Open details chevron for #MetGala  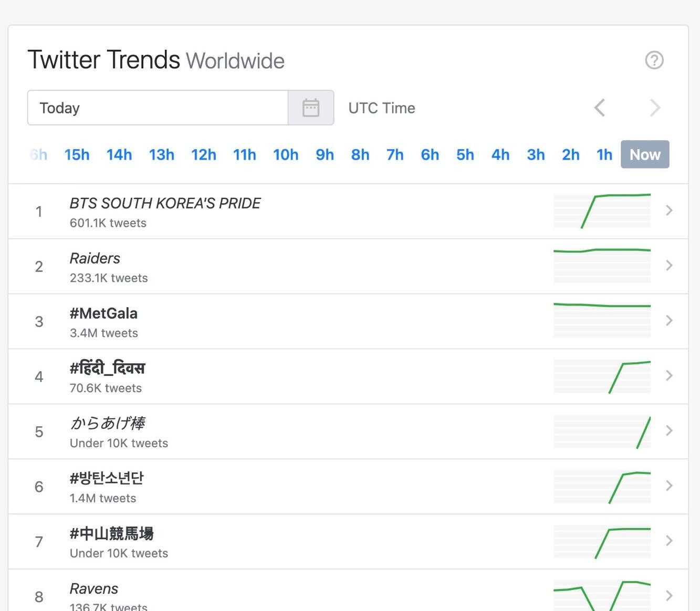click(669, 321)
